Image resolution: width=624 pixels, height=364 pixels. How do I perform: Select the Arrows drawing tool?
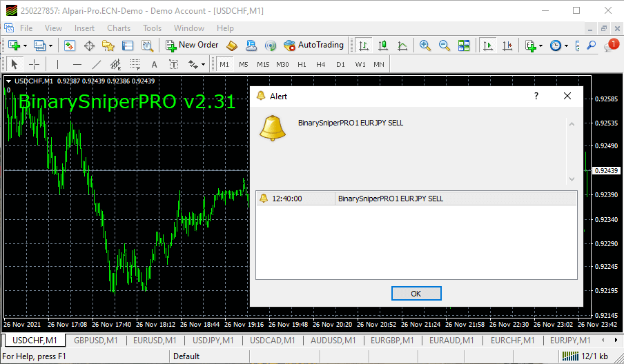[x=193, y=64]
